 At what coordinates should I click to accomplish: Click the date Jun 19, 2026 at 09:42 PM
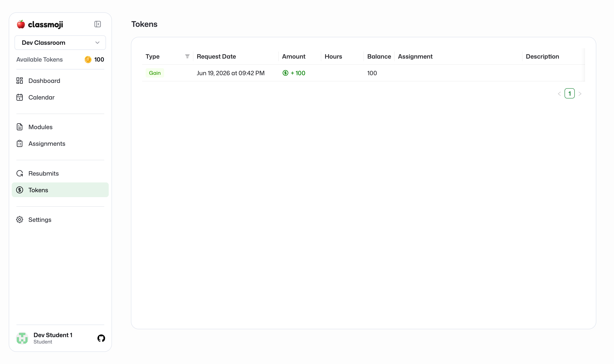coord(231,73)
